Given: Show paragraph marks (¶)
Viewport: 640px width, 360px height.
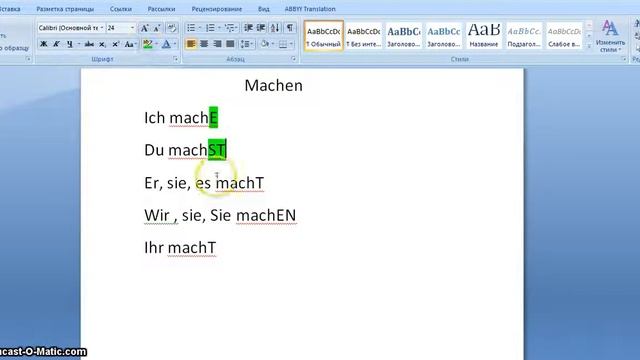Looking at the screenshot, I should pyautogui.click(x=290, y=28).
